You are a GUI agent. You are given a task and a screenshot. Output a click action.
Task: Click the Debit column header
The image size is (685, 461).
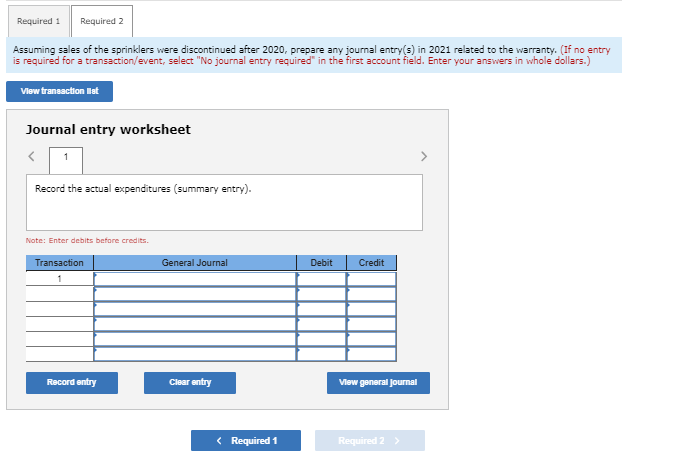click(x=322, y=263)
